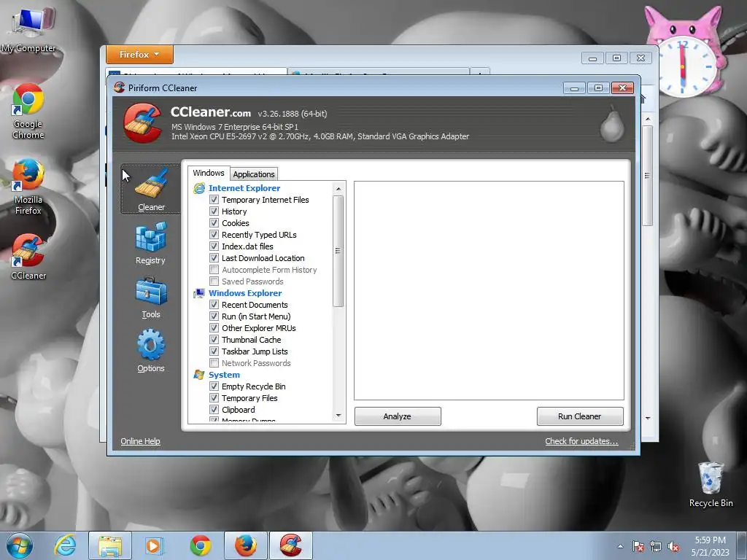The height and width of the screenshot is (560, 747).
Task: Select the Internet Explorer category heading
Action: (x=244, y=188)
